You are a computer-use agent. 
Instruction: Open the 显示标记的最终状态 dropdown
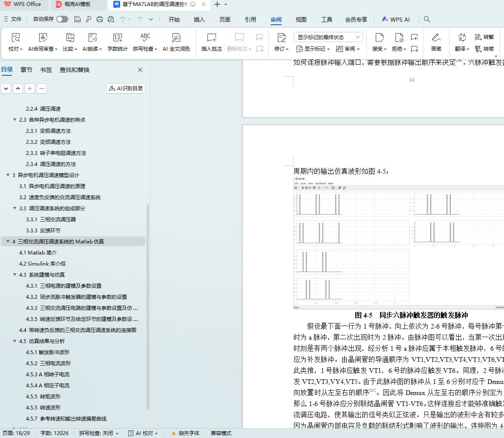tap(328, 37)
